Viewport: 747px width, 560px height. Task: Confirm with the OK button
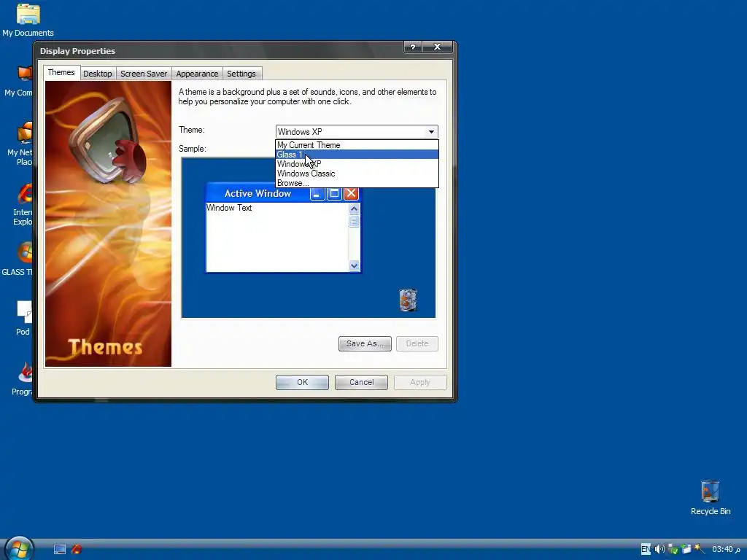pos(302,382)
